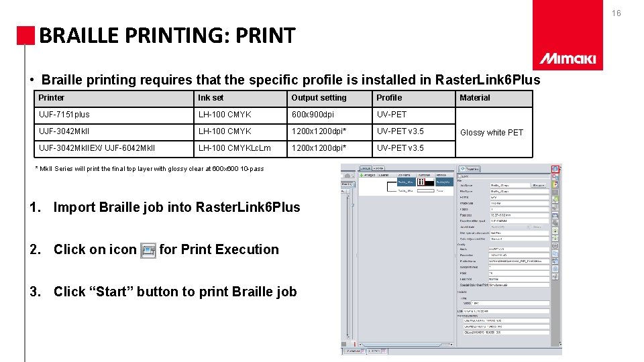Open the red-outlined Properties icon in the sidebar
Viewport: 644px width, 362px height.
(555, 169)
